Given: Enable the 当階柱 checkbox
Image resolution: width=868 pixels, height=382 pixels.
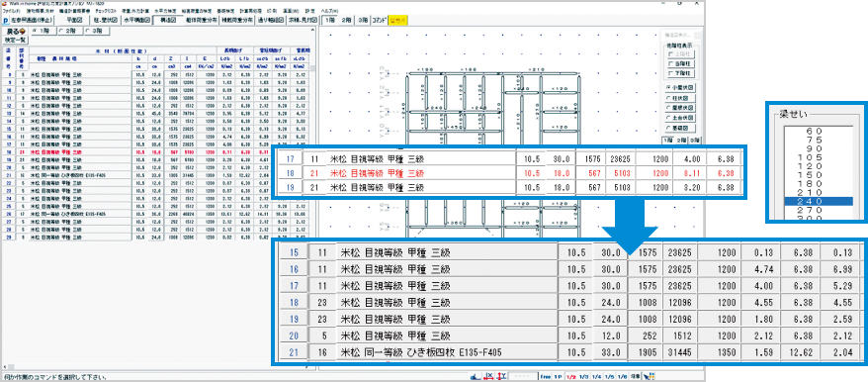Looking at the screenshot, I should pos(680,63).
